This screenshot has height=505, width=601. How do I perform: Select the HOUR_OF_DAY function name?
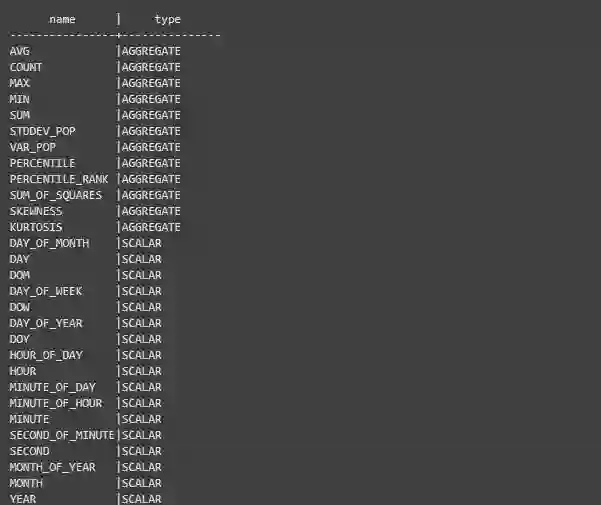[x=46, y=355]
